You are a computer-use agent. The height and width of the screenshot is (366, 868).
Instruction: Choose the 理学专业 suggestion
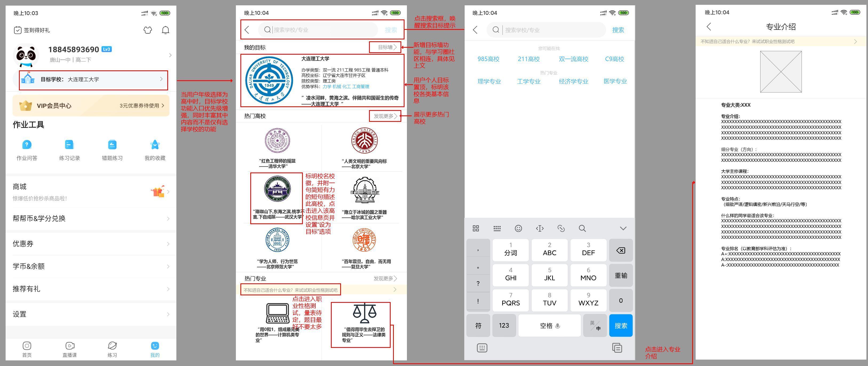click(489, 81)
